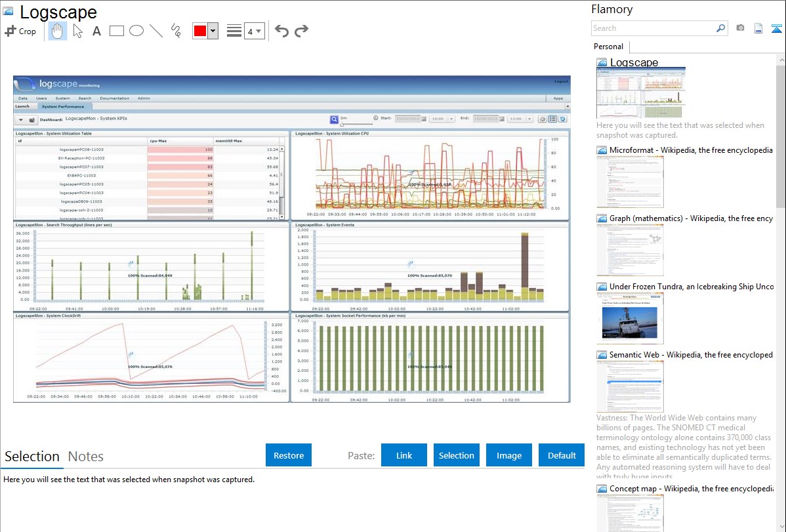Open the Personal tab

coord(608,47)
